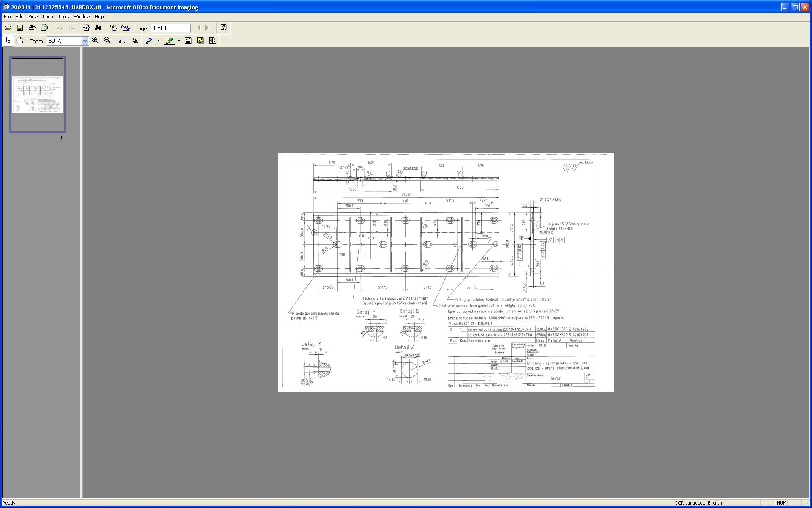Send text to Word icon
This screenshot has height=508, width=812.
[x=126, y=28]
